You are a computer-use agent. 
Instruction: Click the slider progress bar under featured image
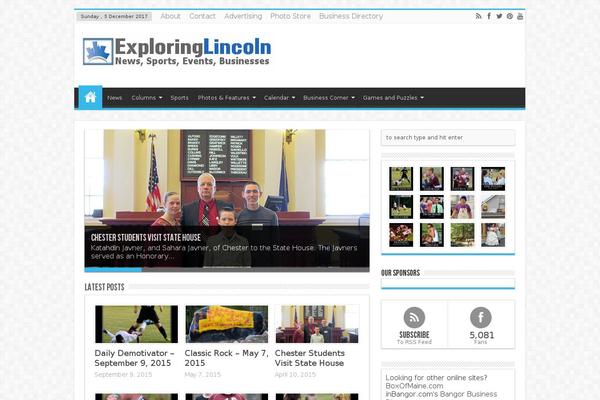(x=227, y=270)
